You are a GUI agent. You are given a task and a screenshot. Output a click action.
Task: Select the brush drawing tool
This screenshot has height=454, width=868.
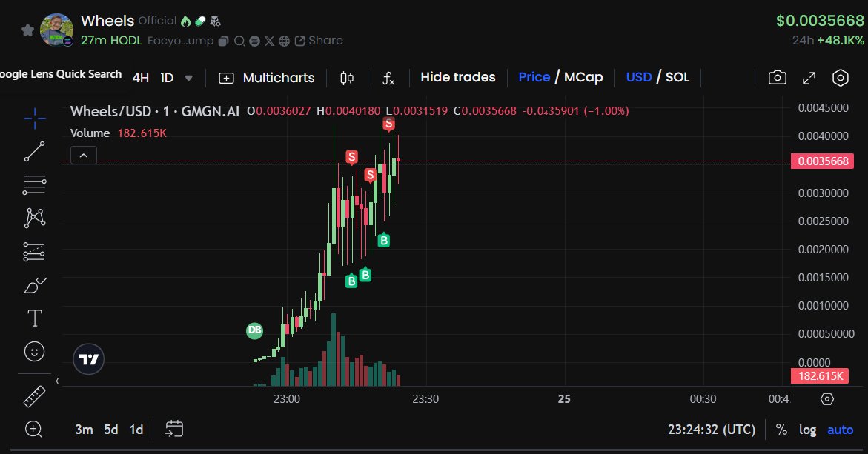point(34,285)
